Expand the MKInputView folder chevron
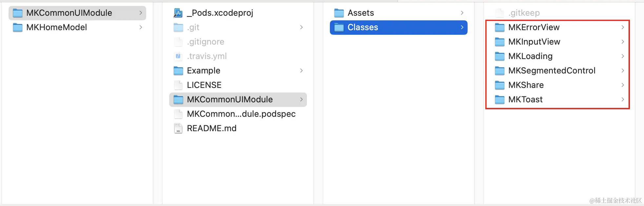 (622, 42)
